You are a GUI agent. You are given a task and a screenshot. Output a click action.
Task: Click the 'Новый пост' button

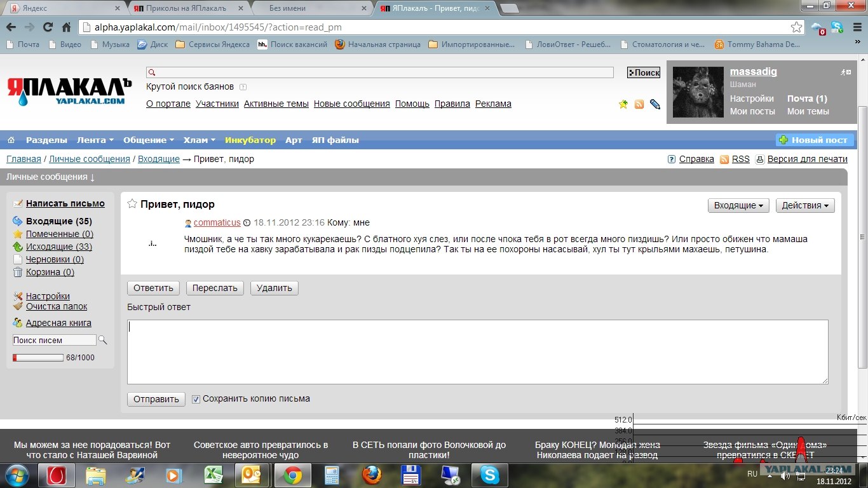[814, 140]
